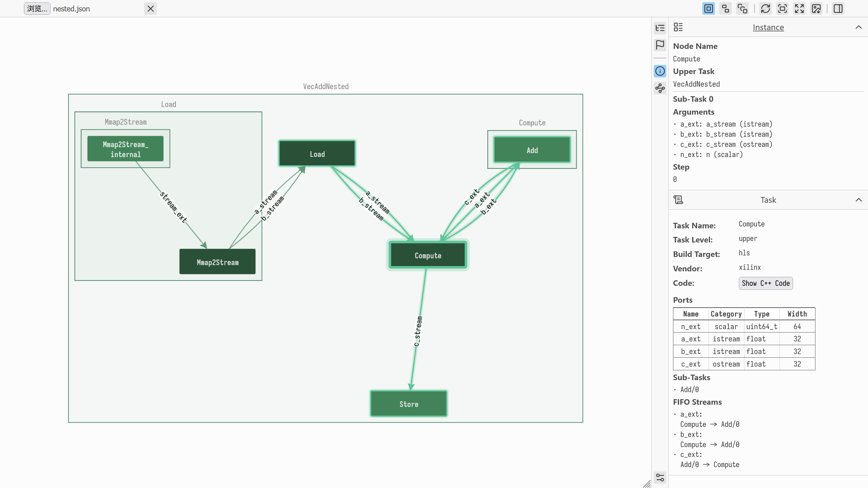The height and width of the screenshot is (488, 868).
Task: Export graph as image icon
Action: click(816, 9)
